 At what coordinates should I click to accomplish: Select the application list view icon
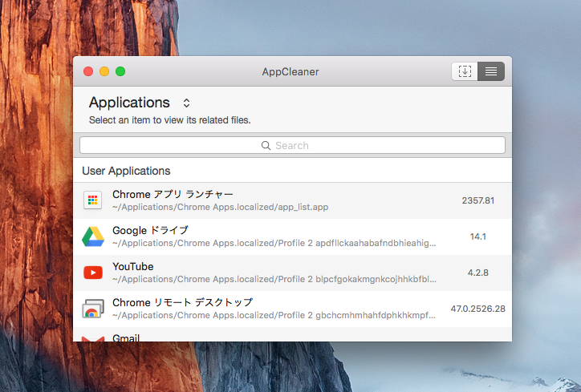click(491, 71)
